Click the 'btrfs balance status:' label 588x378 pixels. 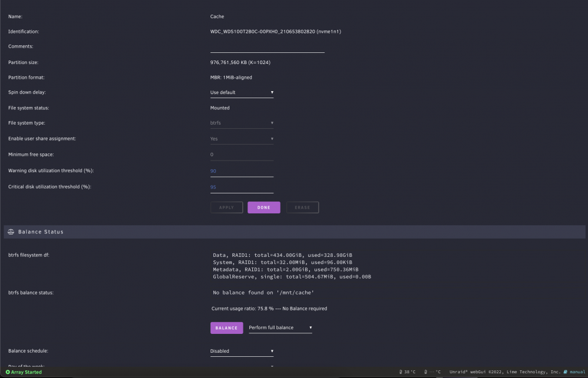[31, 293]
